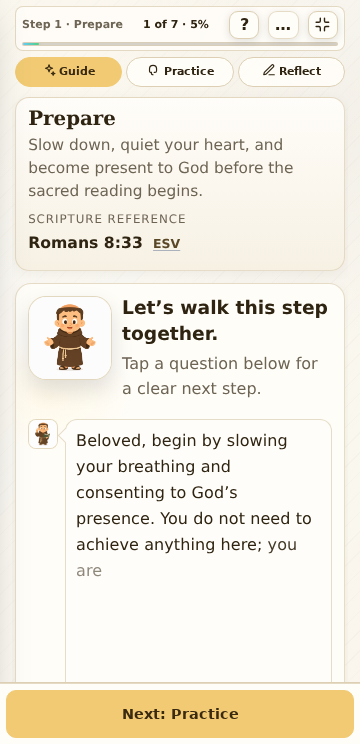The image size is (360, 744).
Task: Click the 1 of 7 · 5% indicator
Action: click(176, 24)
